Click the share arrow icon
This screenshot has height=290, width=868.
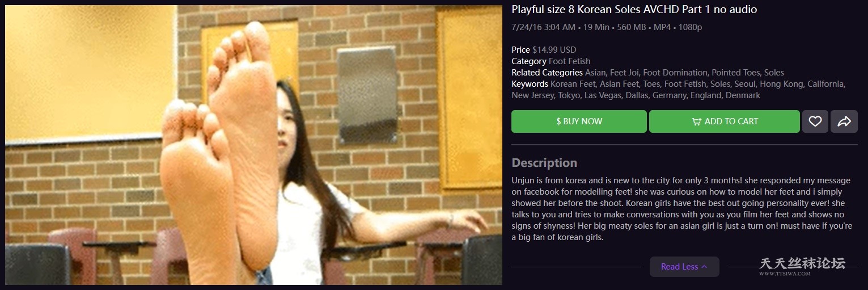(x=844, y=121)
